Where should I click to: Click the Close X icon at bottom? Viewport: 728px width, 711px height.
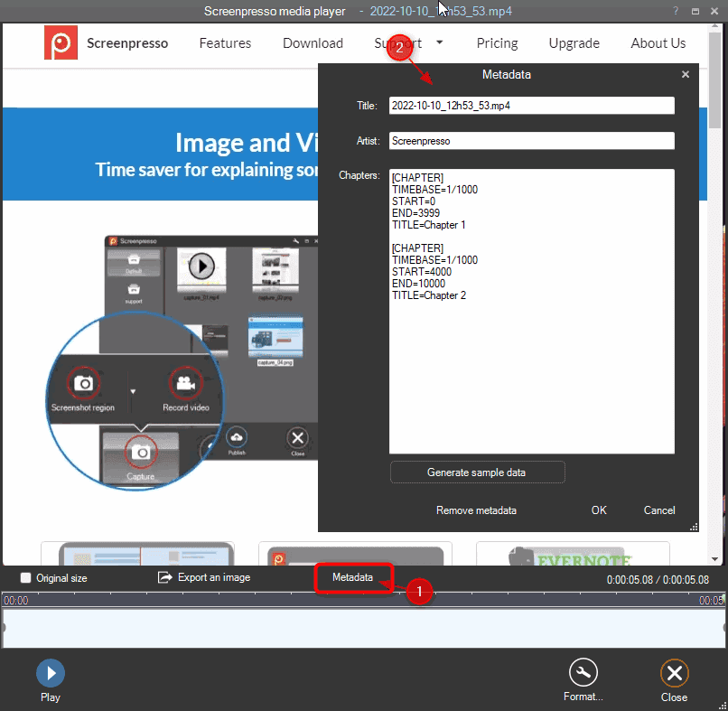pos(674,673)
